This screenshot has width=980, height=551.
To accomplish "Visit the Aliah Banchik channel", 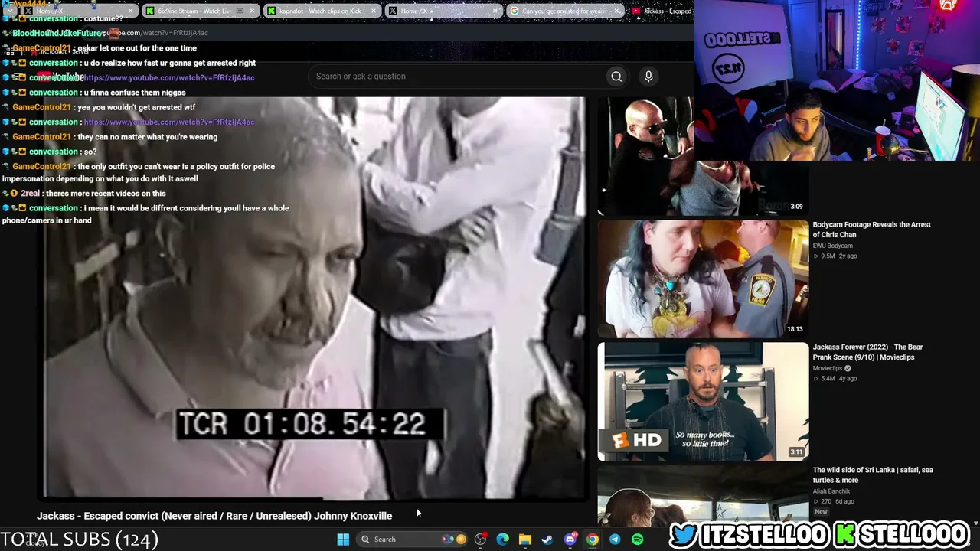I will 831,491.
